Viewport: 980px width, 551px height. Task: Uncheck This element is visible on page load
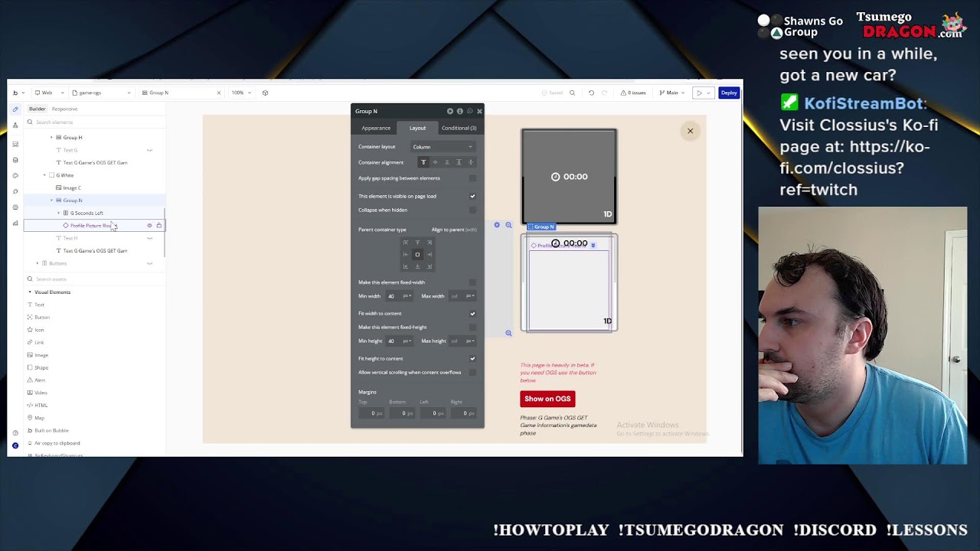click(472, 196)
